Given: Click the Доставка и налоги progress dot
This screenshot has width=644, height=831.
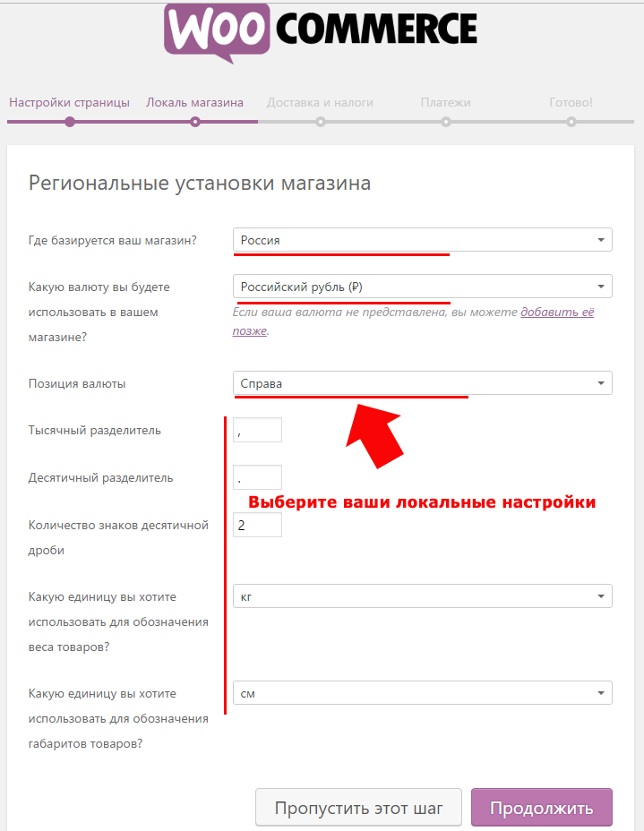Looking at the screenshot, I should tap(320, 123).
